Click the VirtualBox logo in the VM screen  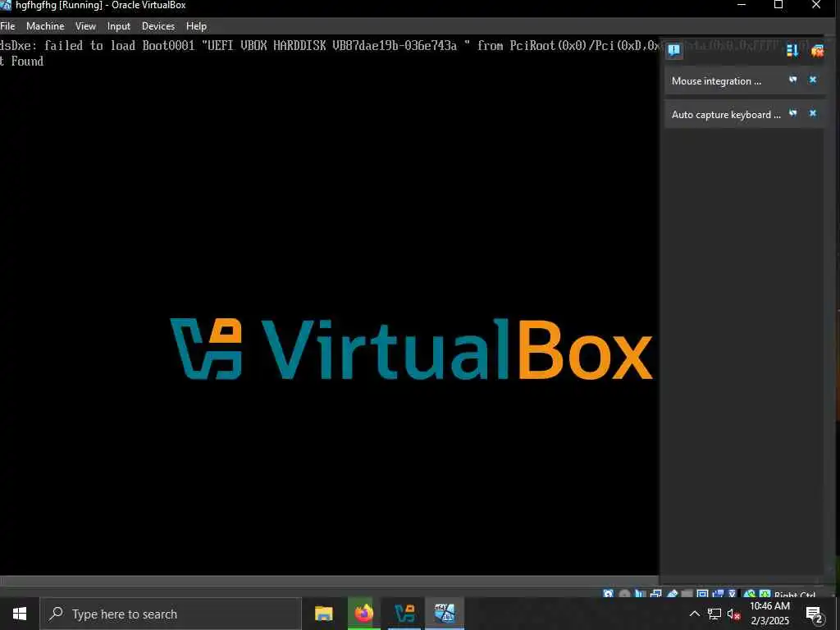[x=412, y=349]
